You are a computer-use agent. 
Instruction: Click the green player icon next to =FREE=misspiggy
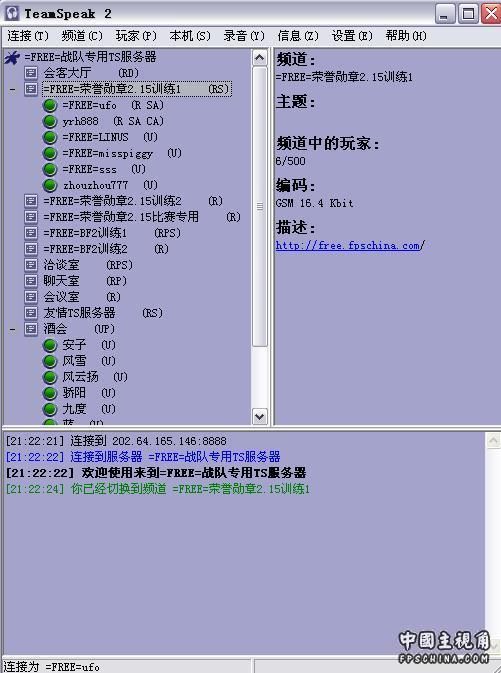click(x=50, y=153)
